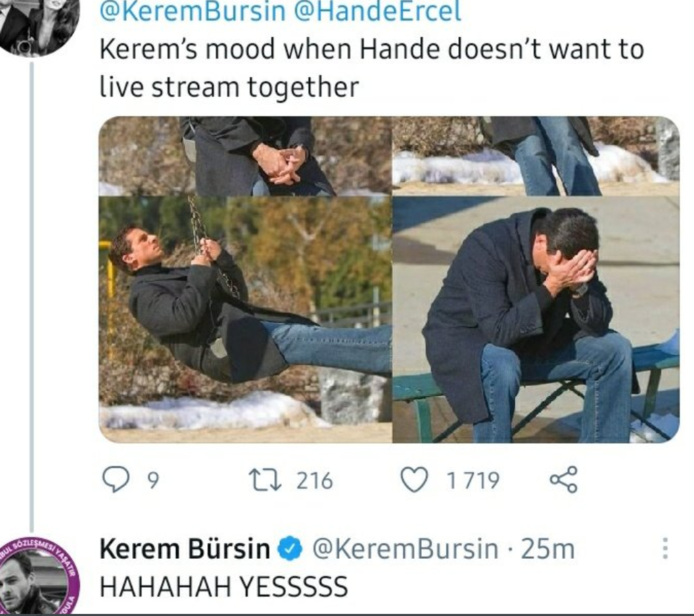
Task: Click the retweet arrows icon
Action: click(265, 480)
